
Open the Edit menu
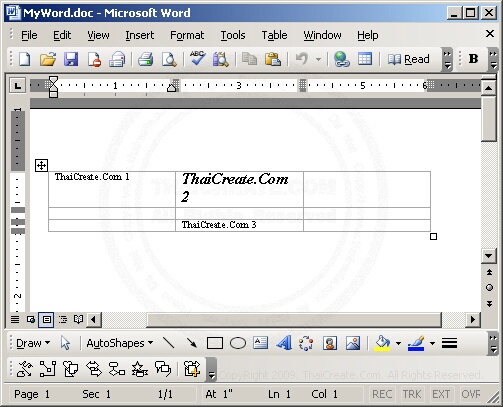pos(62,35)
